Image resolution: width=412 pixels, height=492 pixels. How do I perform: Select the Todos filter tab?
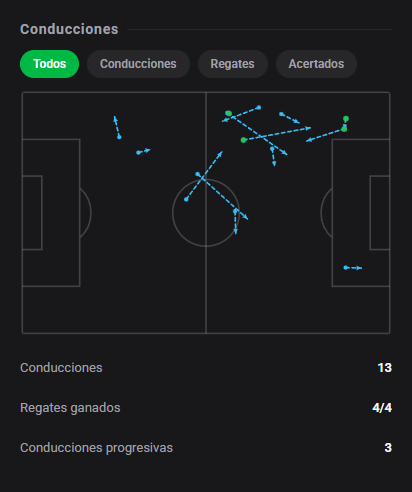(49, 64)
